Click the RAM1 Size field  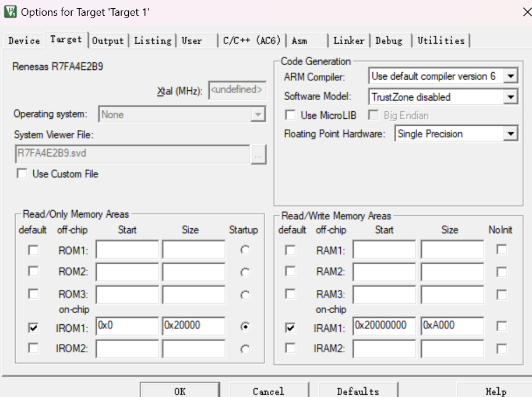coord(452,250)
